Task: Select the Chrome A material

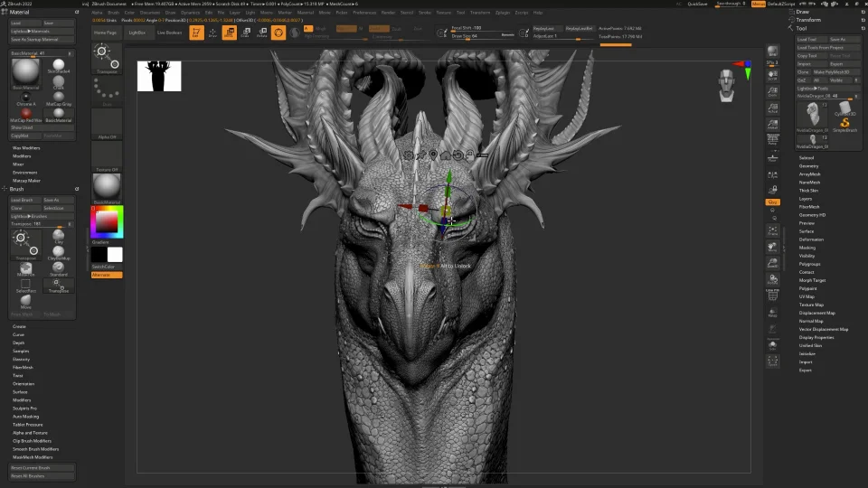Action: tap(25, 99)
